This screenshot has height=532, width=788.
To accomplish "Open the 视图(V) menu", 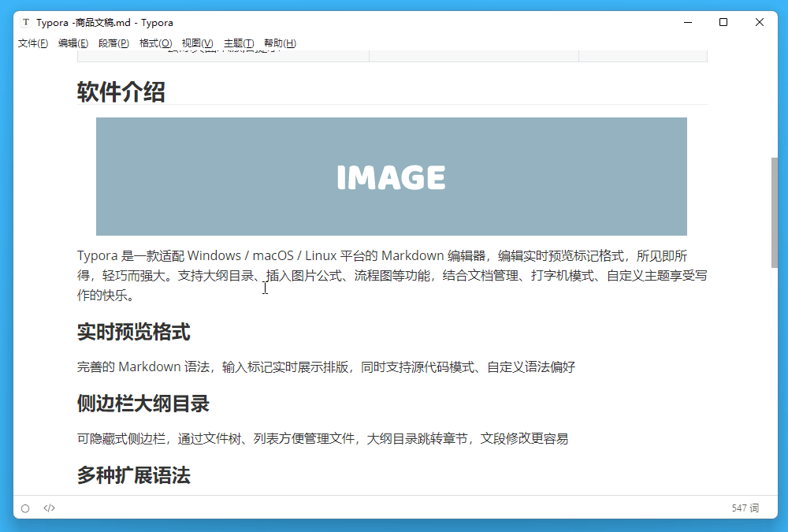I will pos(196,43).
